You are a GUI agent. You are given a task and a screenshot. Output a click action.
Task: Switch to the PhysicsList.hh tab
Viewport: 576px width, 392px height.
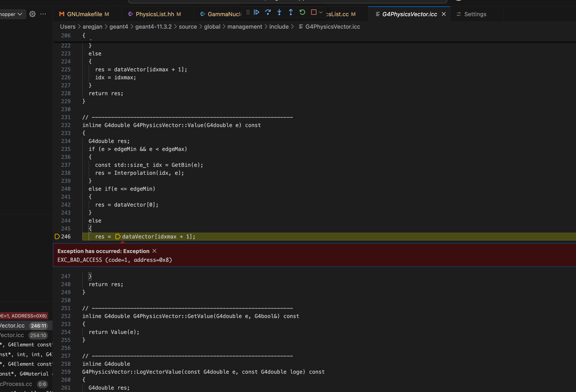(155, 14)
